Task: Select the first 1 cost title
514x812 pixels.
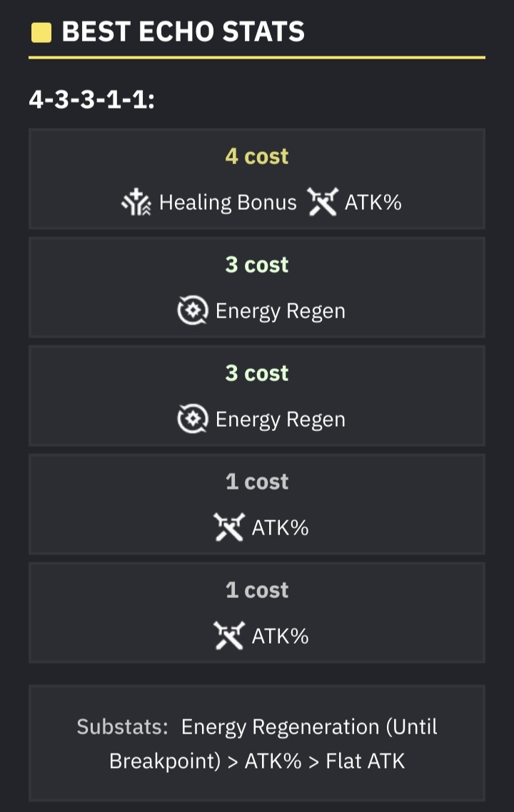Action: (x=257, y=482)
